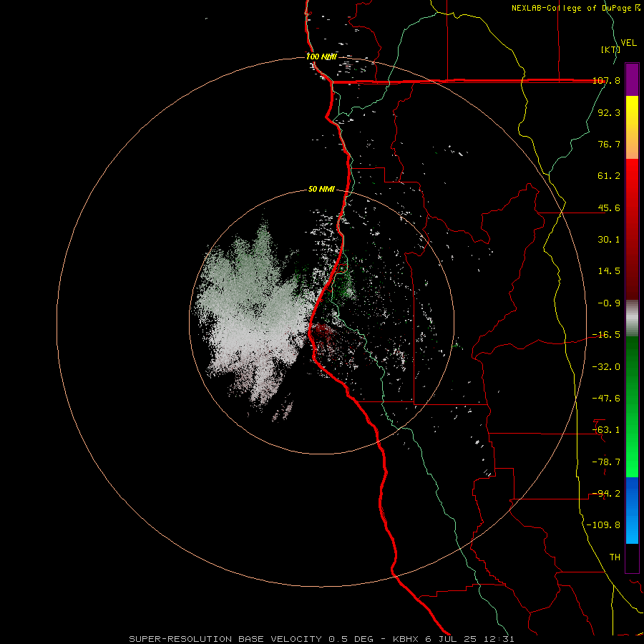Click the VEL legend title
This screenshot has height=644, width=644.
[x=628, y=43]
